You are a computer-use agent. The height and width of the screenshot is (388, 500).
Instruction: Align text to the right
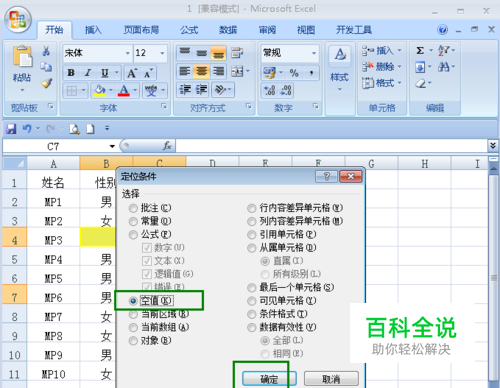(219, 71)
